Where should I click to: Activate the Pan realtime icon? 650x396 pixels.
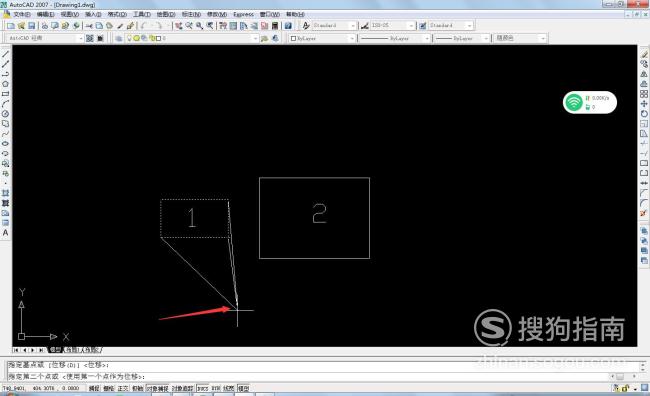179,26
